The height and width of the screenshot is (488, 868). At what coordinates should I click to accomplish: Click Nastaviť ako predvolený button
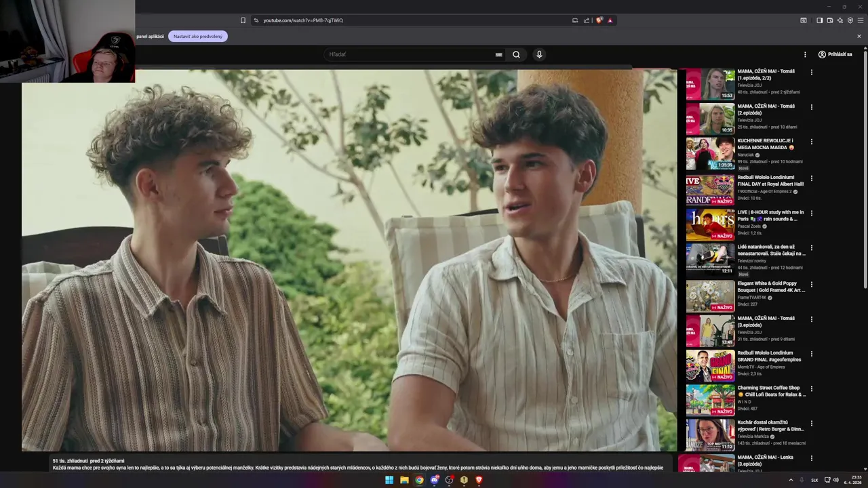(198, 36)
